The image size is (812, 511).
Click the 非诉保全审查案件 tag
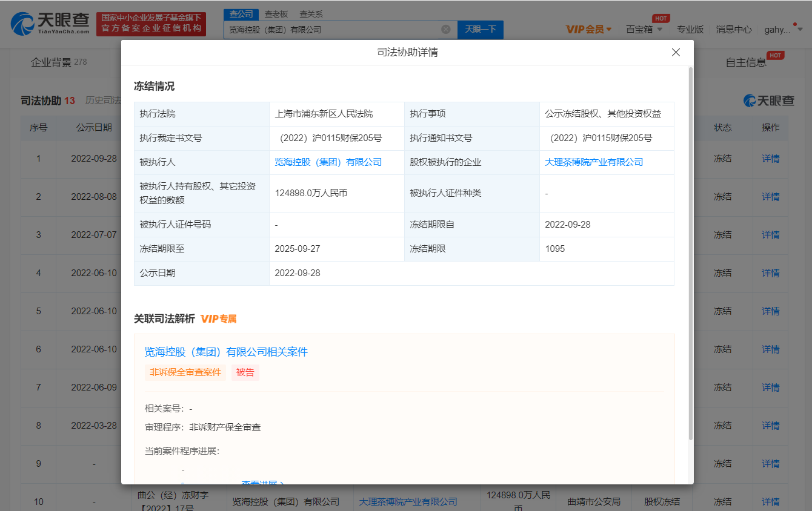(185, 372)
